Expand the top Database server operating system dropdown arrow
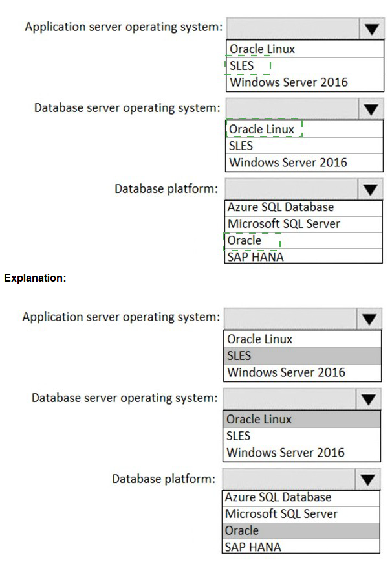Image resolution: width=392 pixels, height=564 pixels. tap(371, 109)
